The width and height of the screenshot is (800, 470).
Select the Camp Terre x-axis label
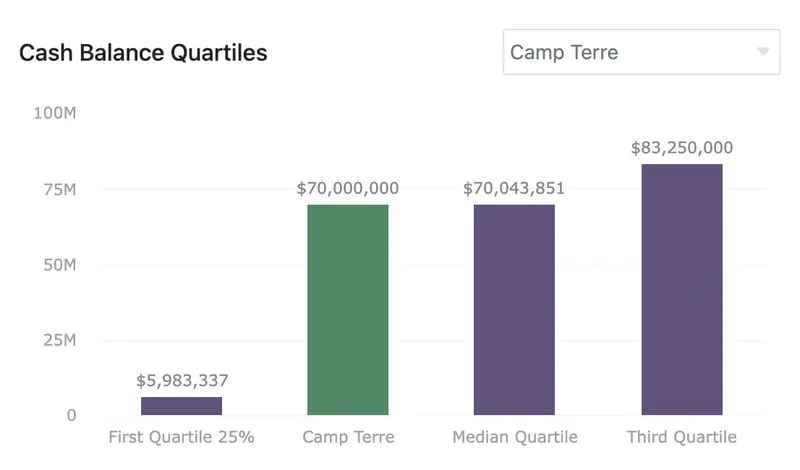(348, 437)
